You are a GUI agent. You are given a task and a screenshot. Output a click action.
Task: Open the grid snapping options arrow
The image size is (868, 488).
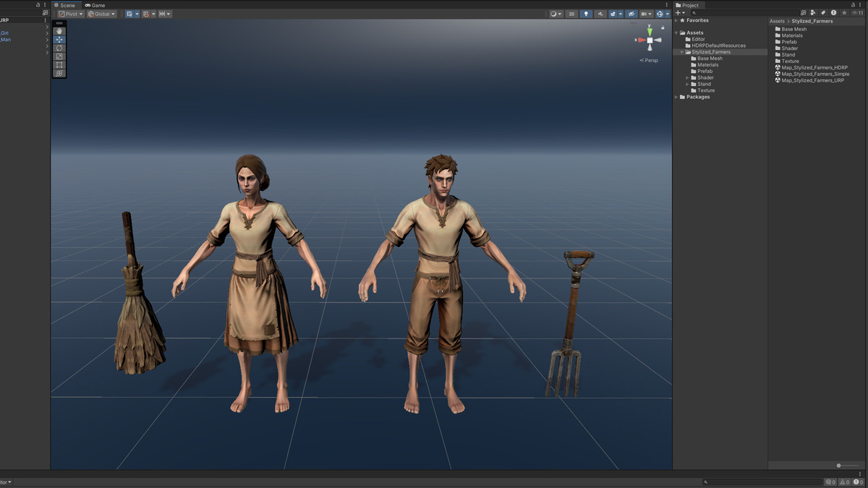click(x=137, y=14)
